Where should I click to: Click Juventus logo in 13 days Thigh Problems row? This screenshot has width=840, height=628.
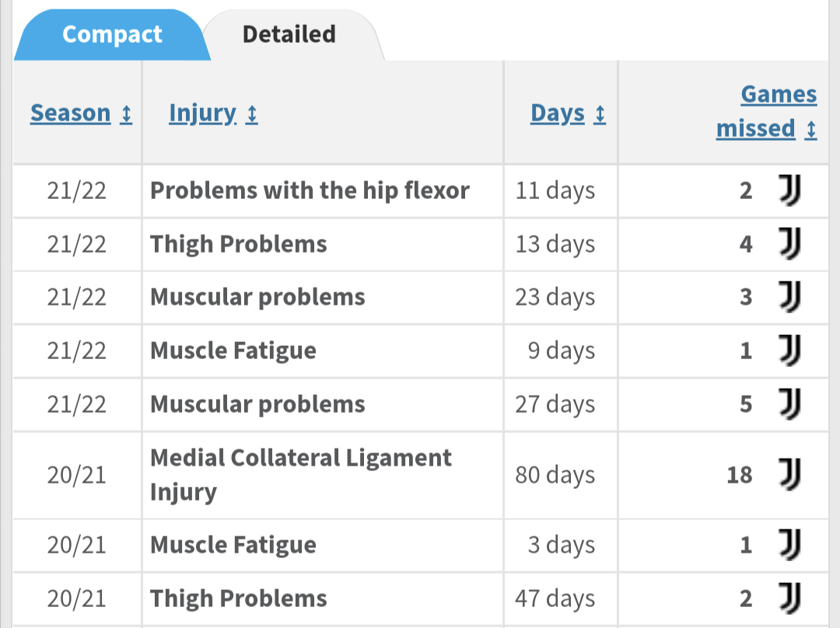789,244
